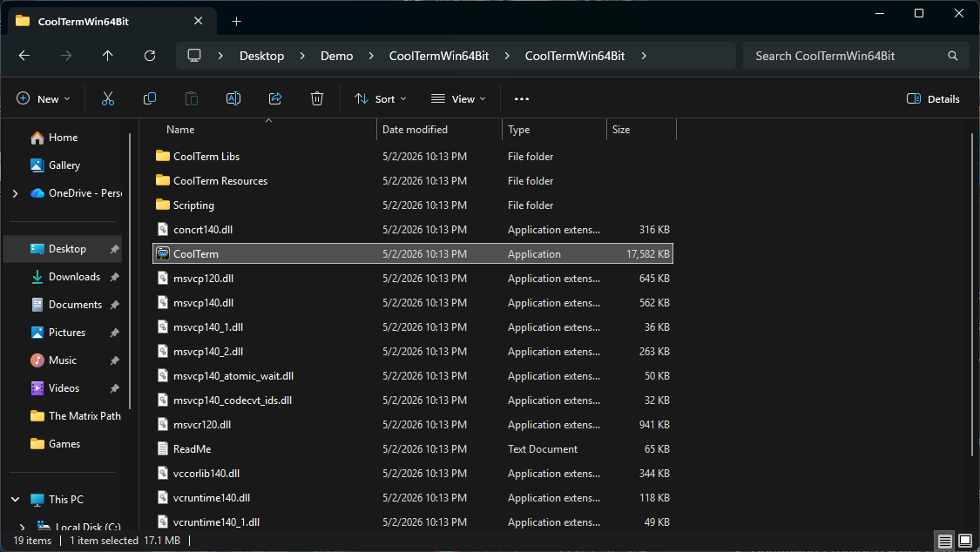980x552 pixels.
Task: Add a new tab with plus
Action: click(236, 21)
